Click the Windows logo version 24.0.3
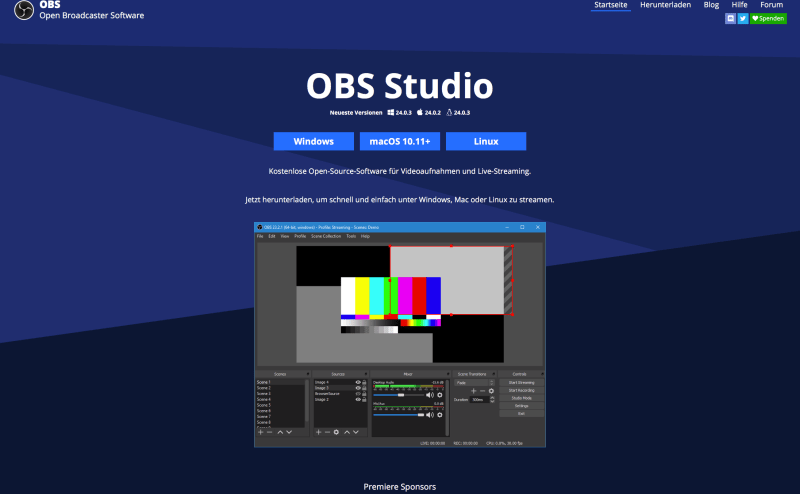This screenshot has width=800, height=494. 391,113
